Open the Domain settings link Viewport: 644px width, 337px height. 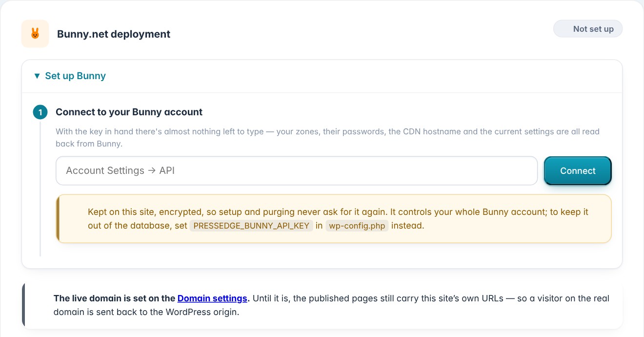click(x=212, y=298)
